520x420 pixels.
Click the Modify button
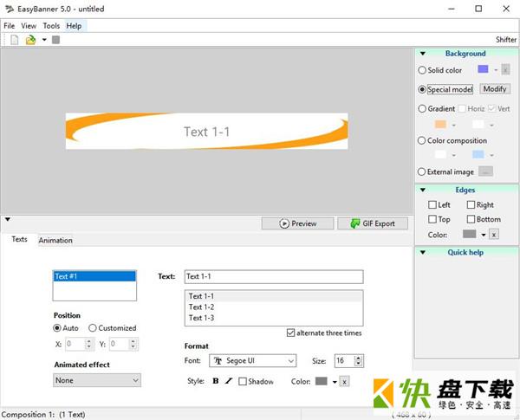[495, 89]
